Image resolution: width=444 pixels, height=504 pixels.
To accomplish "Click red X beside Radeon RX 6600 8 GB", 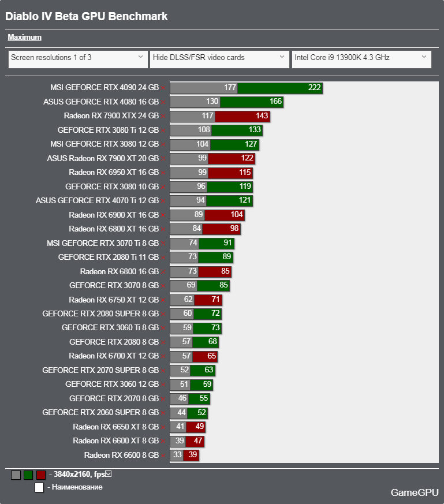I will tap(163, 456).
